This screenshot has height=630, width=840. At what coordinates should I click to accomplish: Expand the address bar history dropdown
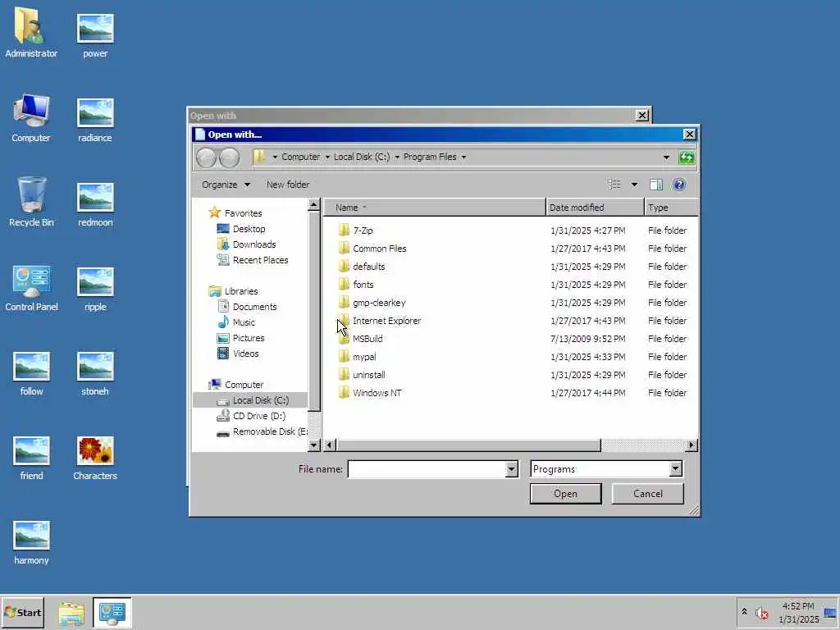click(x=666, y=157)
